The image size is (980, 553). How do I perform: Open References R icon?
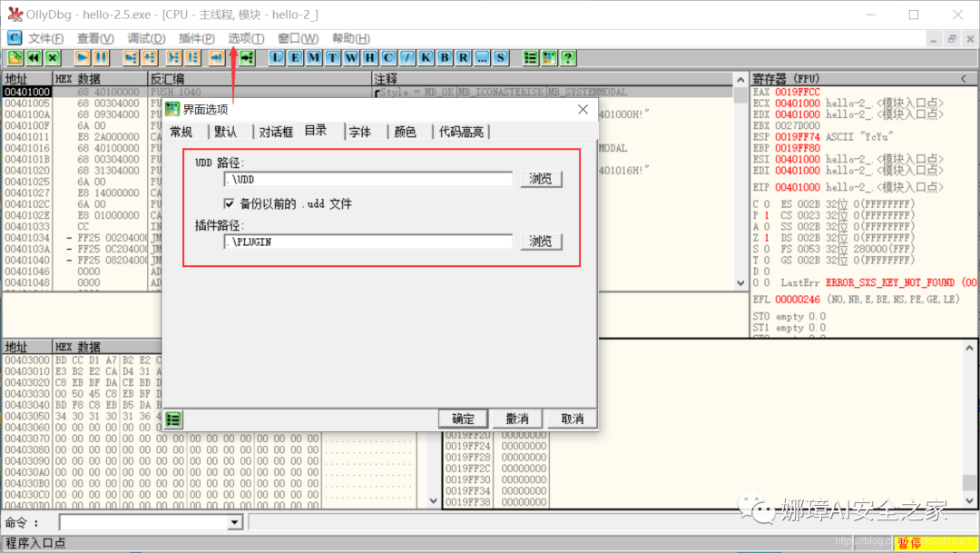click(x=463, y=58)
